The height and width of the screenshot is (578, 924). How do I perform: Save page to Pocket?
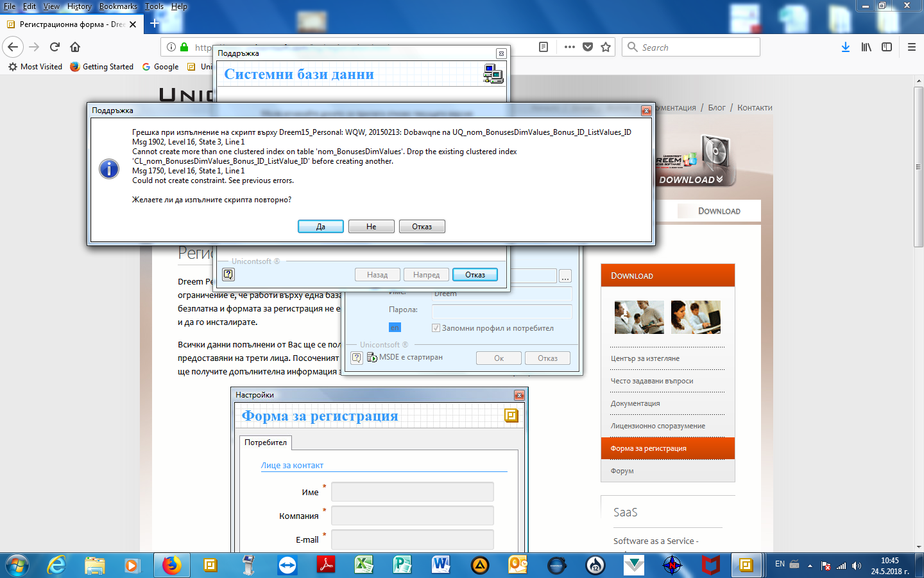pos(588,47)
